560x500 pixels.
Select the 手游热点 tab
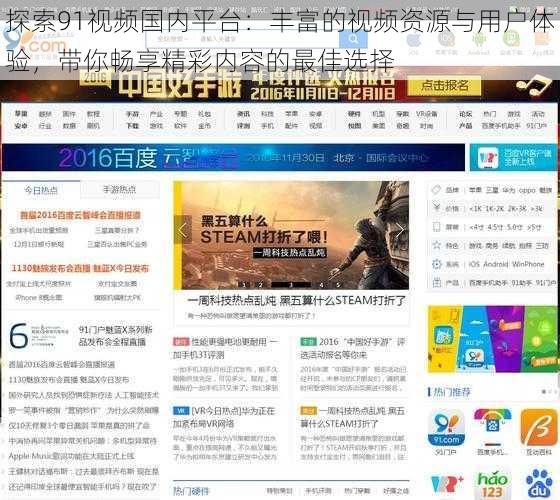pos(119,189)
